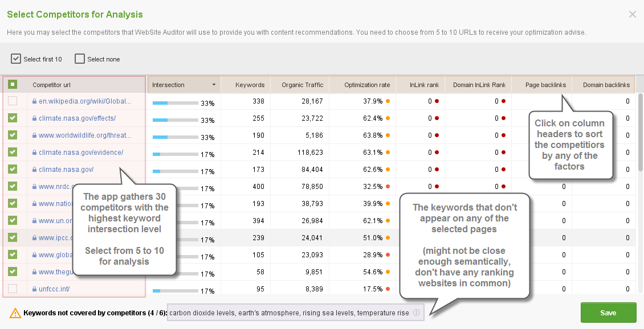Close the Select Competitors dialog
Image resolution: width=644 pixels, height=329 pixels.
[x=632, y=14]
